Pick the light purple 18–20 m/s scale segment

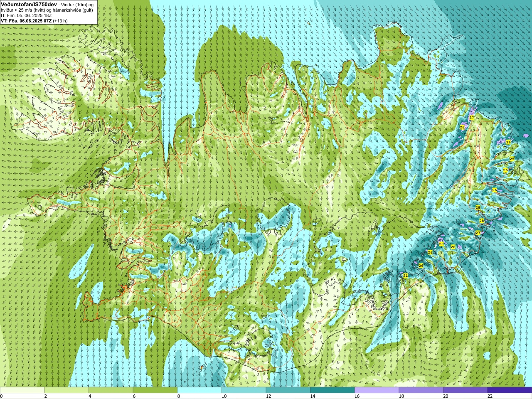pyautogui.click(x=421, y=390)
